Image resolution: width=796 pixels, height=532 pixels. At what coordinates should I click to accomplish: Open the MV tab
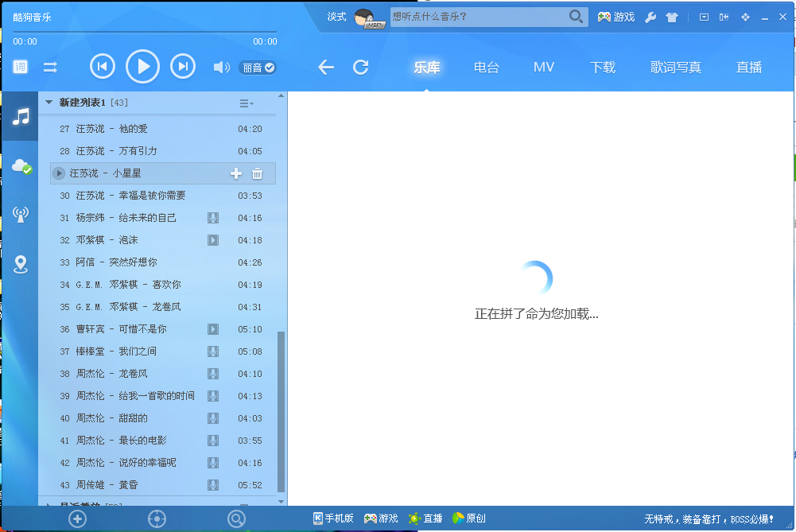[x=544, y=67]
